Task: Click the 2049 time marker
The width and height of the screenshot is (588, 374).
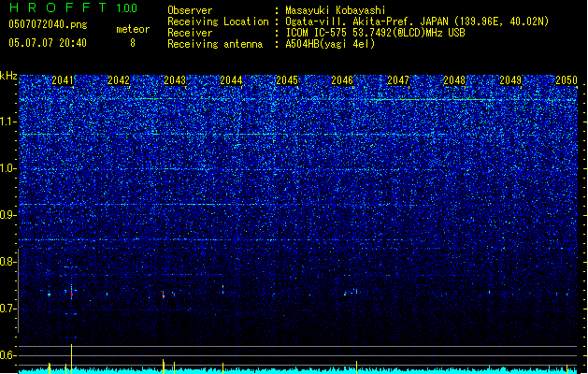Action: pos(510,80)
